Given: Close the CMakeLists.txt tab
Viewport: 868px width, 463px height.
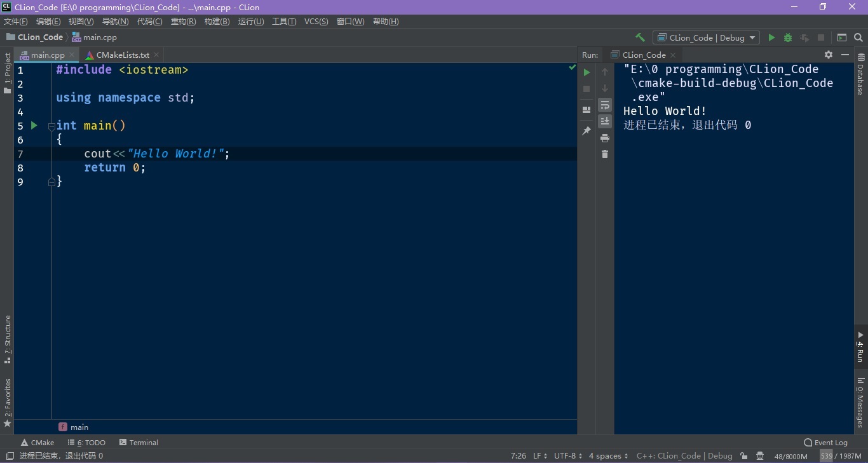Looking at the screenshot, I should point(156,55).
